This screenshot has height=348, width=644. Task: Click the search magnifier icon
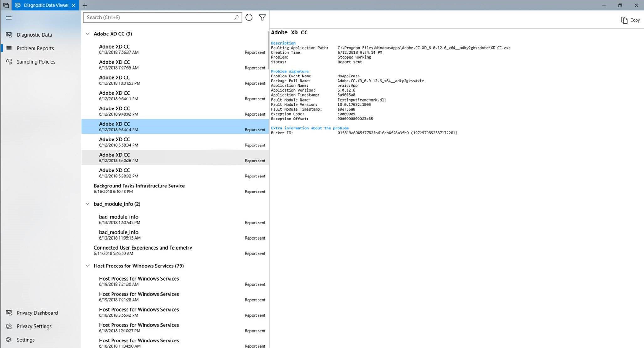point(236,18)
